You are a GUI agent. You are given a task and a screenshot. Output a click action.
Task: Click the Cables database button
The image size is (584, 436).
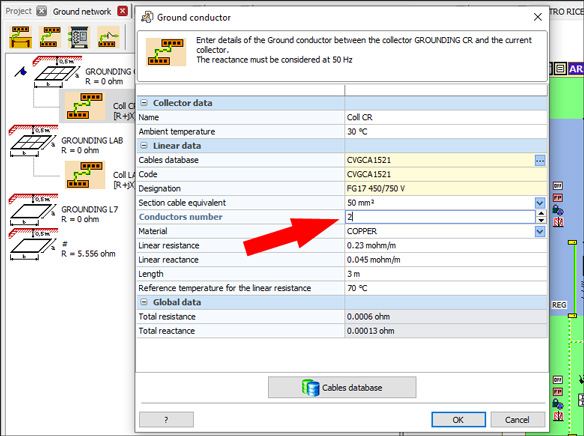[342, 388]
